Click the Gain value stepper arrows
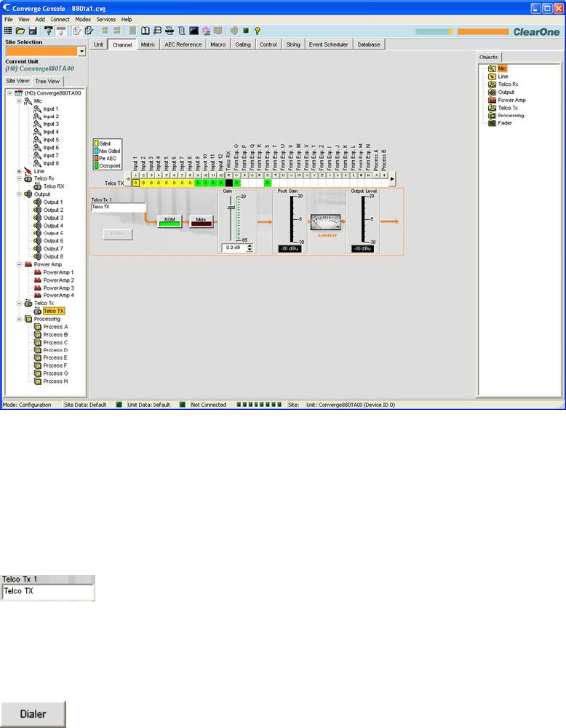This screenshot has width=566, height=728. pos(250,248)
